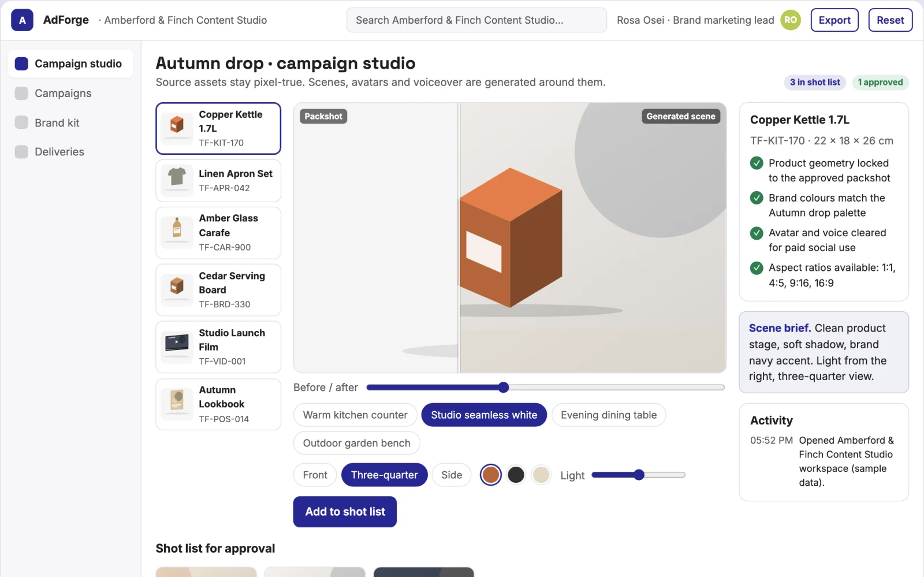Select the Autumn Lookbook asset
This screenshot has height=577, width=924.
[x=218, y=404]
